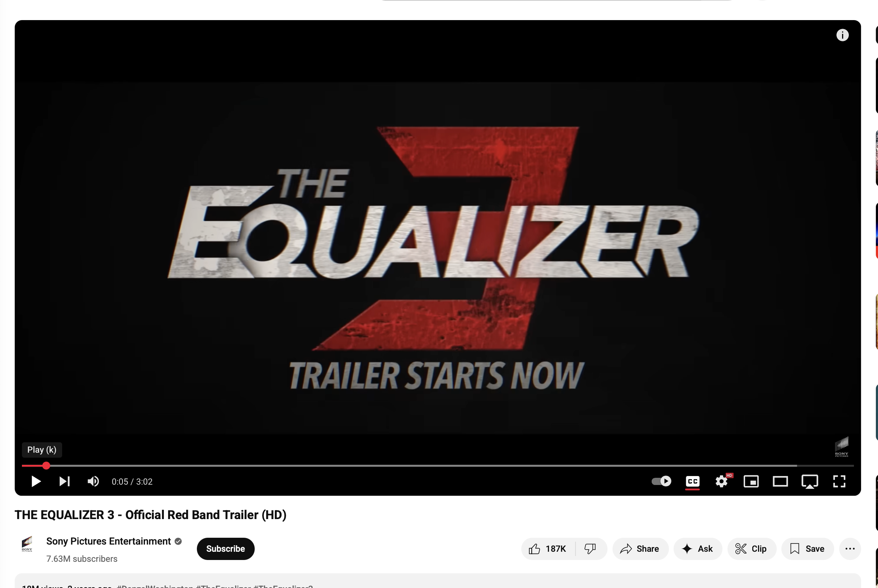Save the video to a playlist
The image size is (878, 588).
point(808,549)
